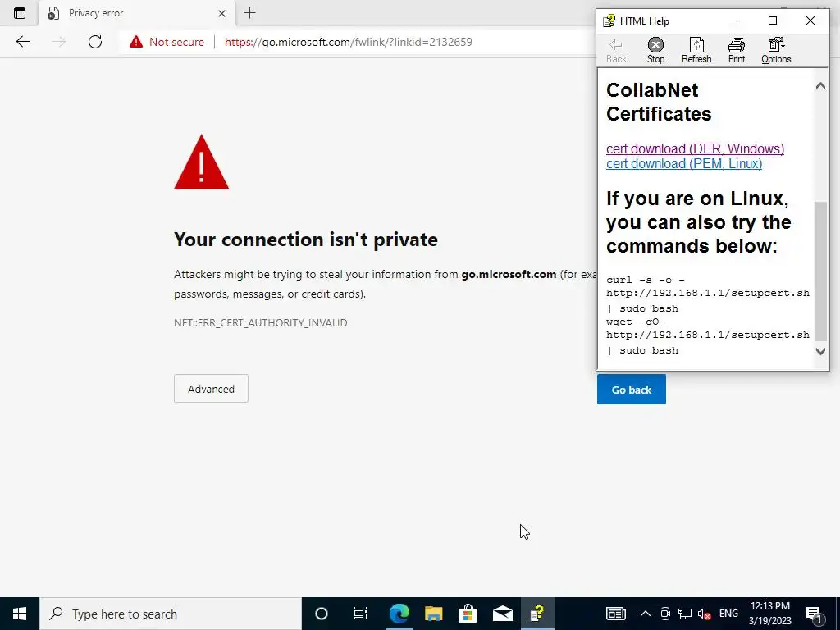The image size is (840, 630).
Task: Click HTML Help taskbar icon
Action: pyautogui.click(x=536, y=614)
